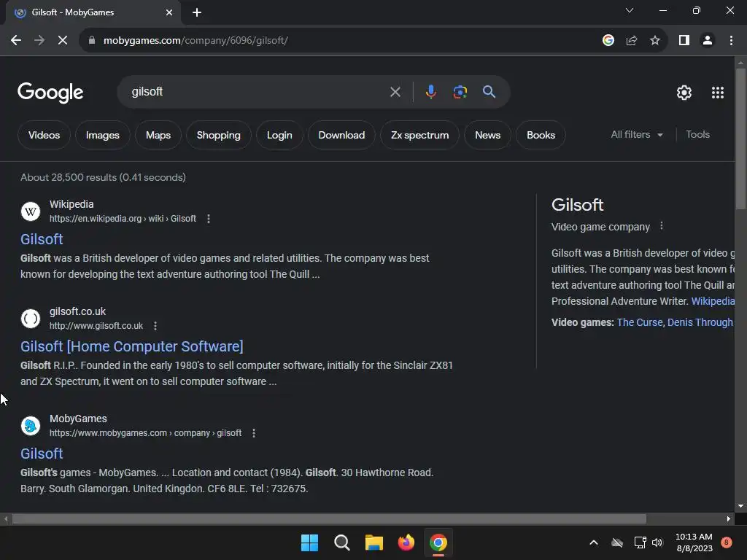Image resolution: width=747 pixels, height=560 pixels.
Task: Open search Tools
Action: (x=697, y=135)
